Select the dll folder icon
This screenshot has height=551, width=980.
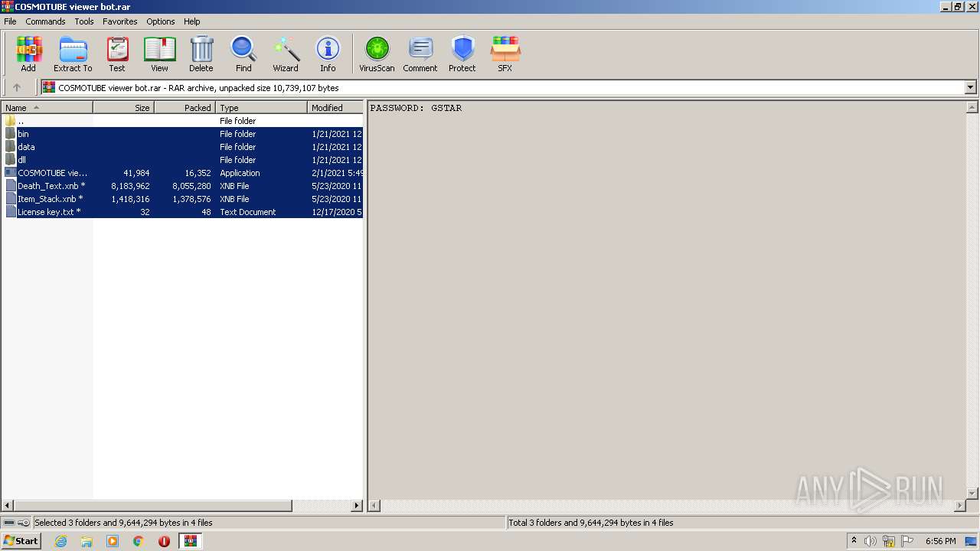point(10,160)
